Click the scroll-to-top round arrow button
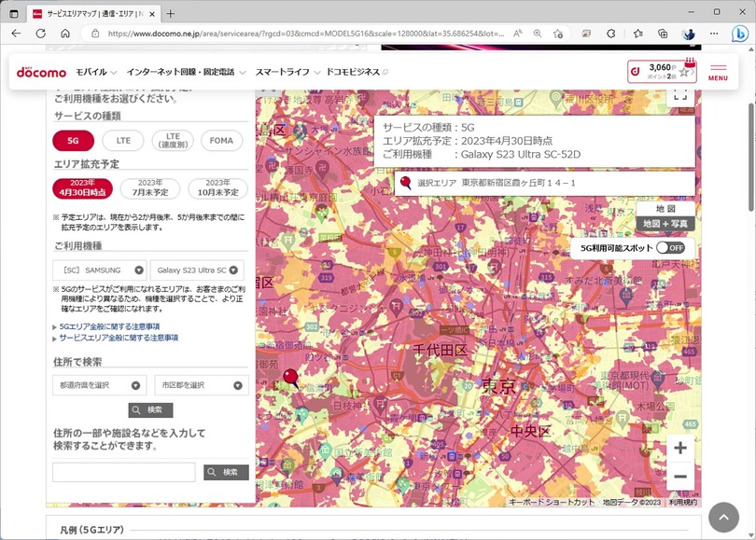Viewport: 756px width, 540px height. click(723, 518)
